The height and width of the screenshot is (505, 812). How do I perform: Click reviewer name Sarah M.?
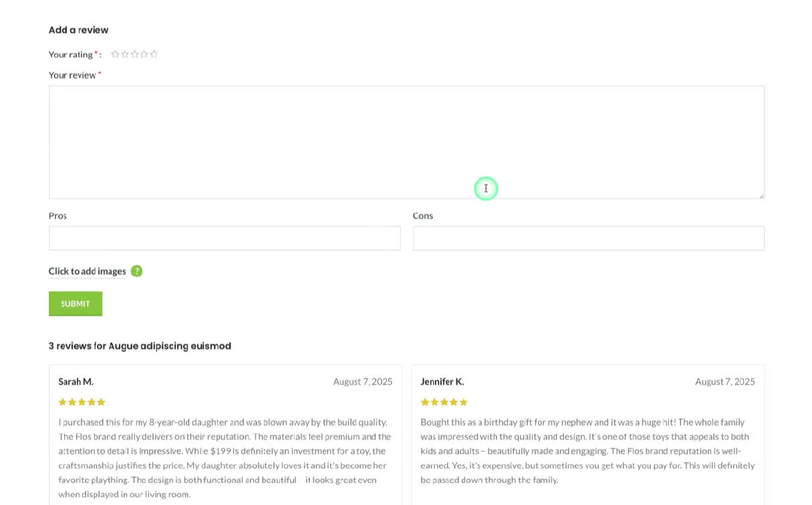point(76,381)
